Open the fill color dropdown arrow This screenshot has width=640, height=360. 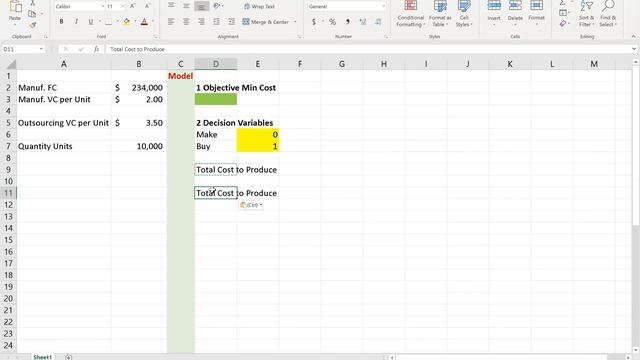135,22
